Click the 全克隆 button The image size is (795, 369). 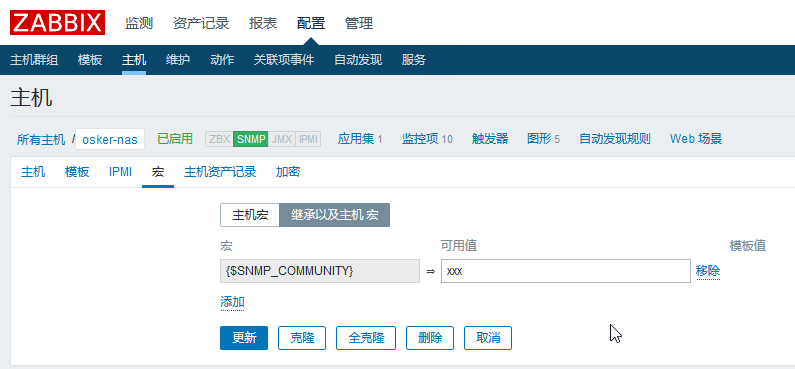click(x=366, y=338)
